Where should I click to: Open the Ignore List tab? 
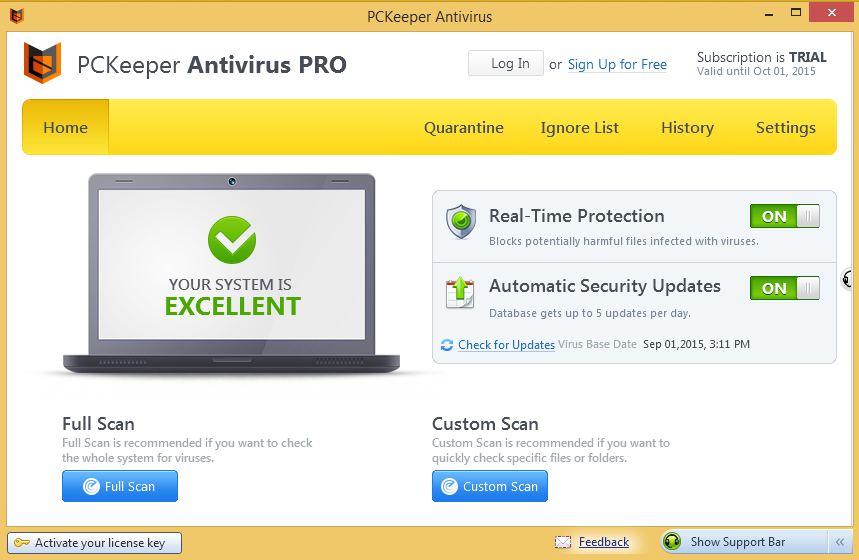click(x=579, y=128)
